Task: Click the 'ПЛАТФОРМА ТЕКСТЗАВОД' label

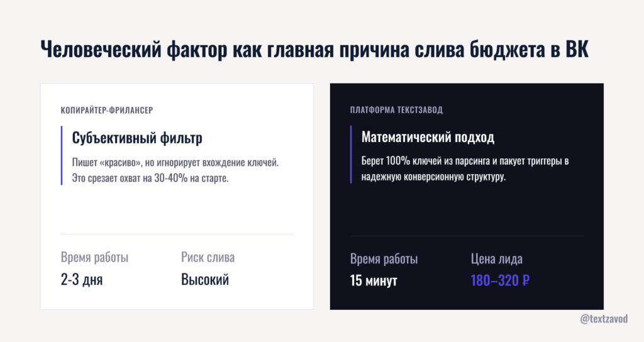Action: (x=396, y=110)
